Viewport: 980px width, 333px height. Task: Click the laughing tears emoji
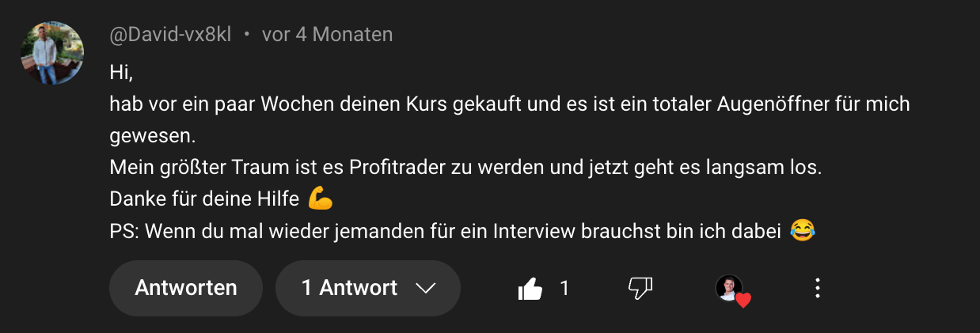tap(803, 231)
